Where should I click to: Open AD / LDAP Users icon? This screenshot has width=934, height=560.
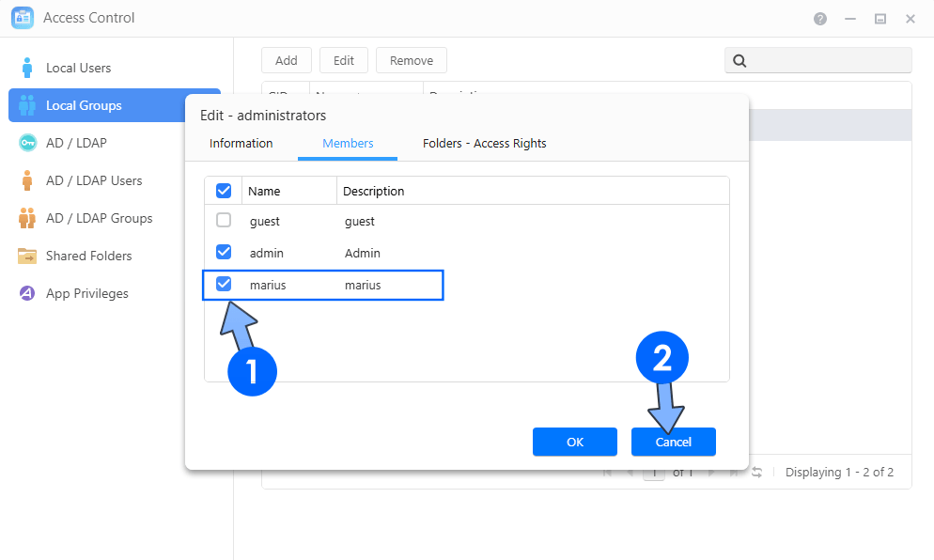pos(27,180)
